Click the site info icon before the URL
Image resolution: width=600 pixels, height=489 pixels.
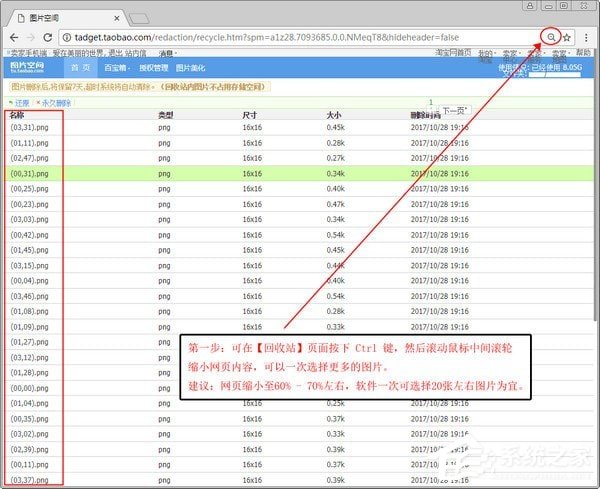point(67,37)
